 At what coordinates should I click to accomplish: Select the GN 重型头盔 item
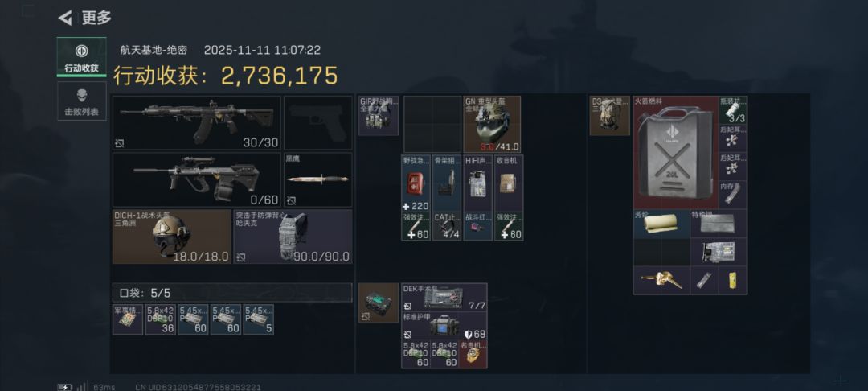click(x=492, y=124)
